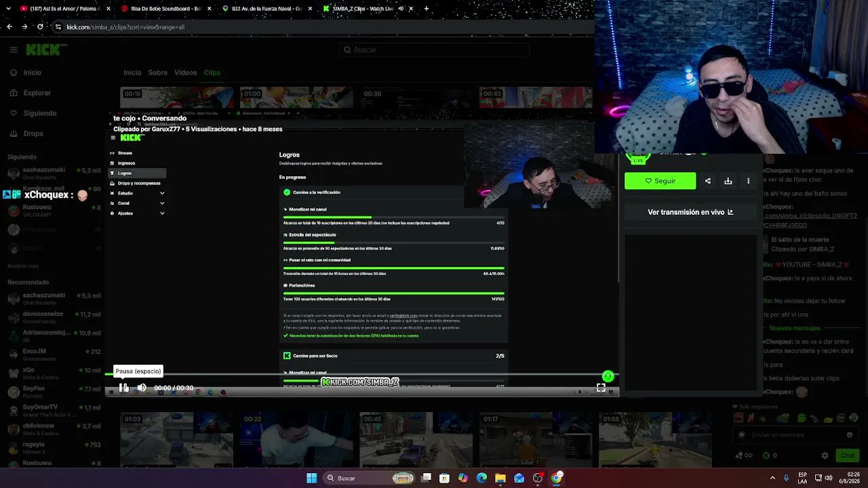Open Siguiendo in the left sidebar
The image size is (868, 488).
pyautogui.click(x=34, y=113)
